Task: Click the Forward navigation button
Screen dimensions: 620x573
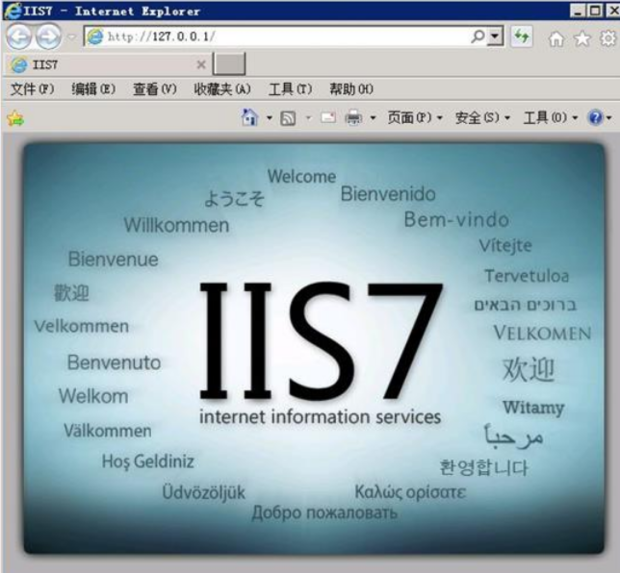Action: point(49,37)
